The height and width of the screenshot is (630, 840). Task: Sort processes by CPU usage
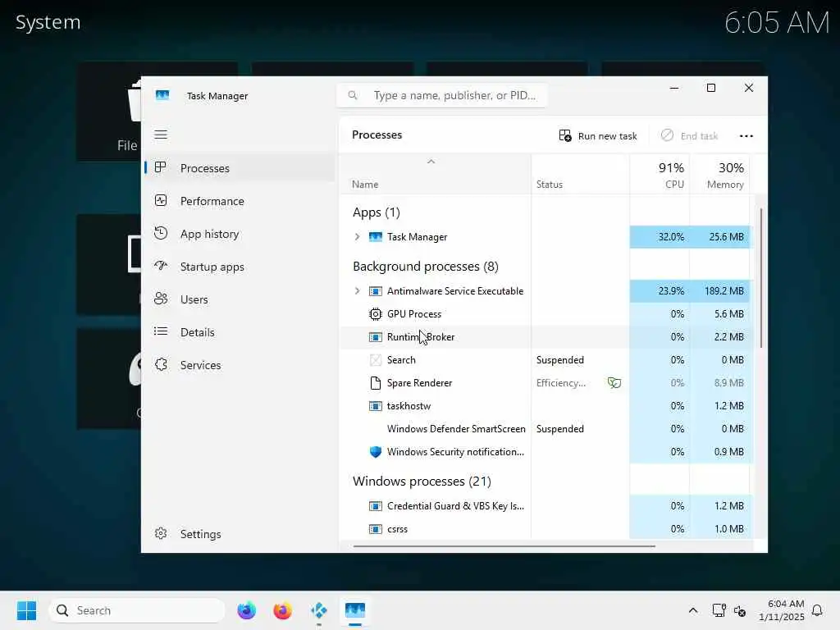coord(660,176)
